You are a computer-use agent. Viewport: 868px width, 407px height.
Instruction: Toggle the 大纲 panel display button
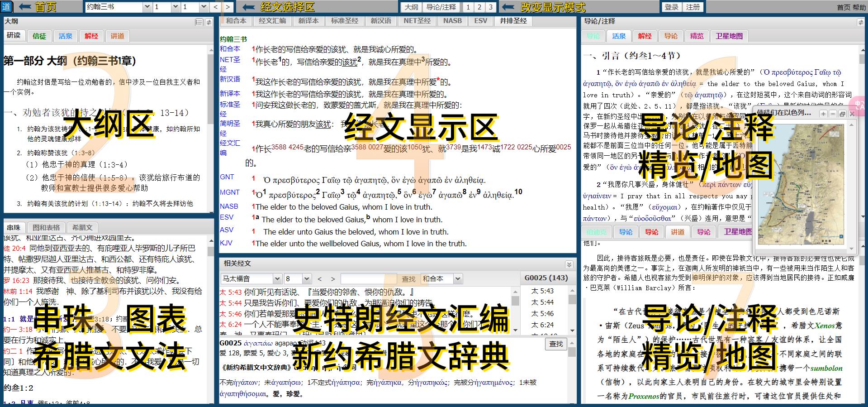(411, 7)
